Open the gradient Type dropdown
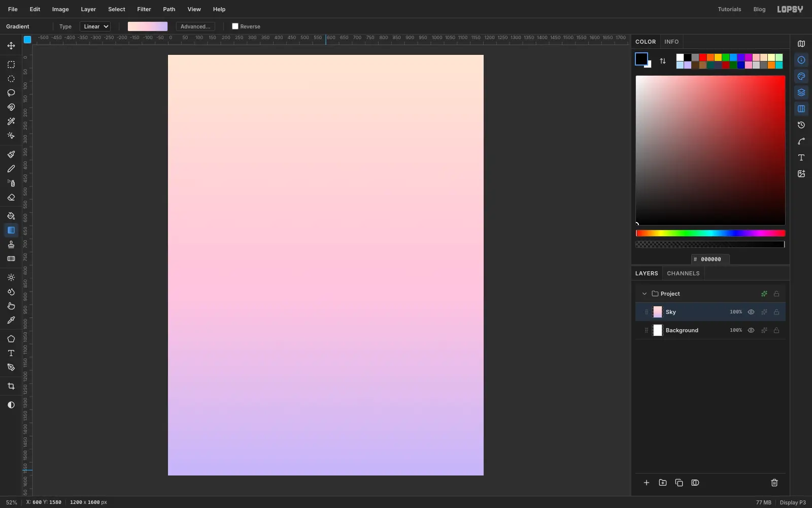 [95, 26]
